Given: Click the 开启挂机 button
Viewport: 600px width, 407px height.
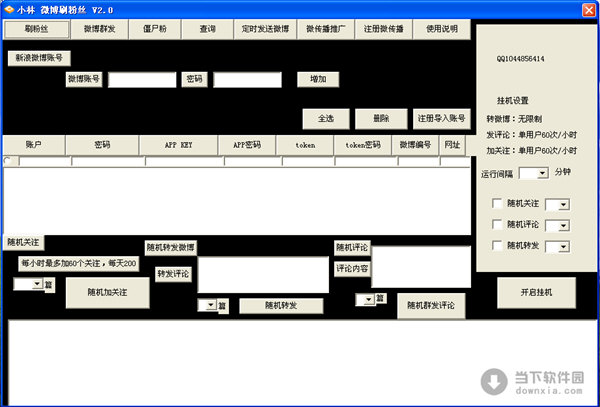Looking at the screenshot, I should [x=536, y=293].
